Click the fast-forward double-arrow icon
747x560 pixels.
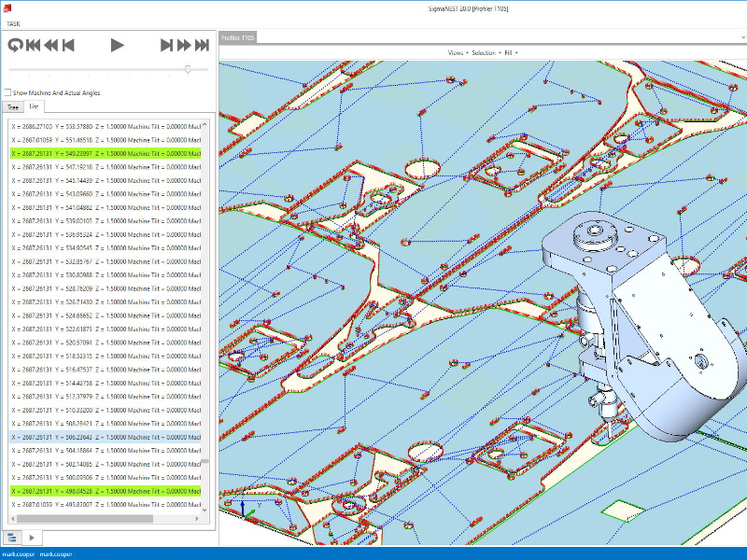(184, 45)
